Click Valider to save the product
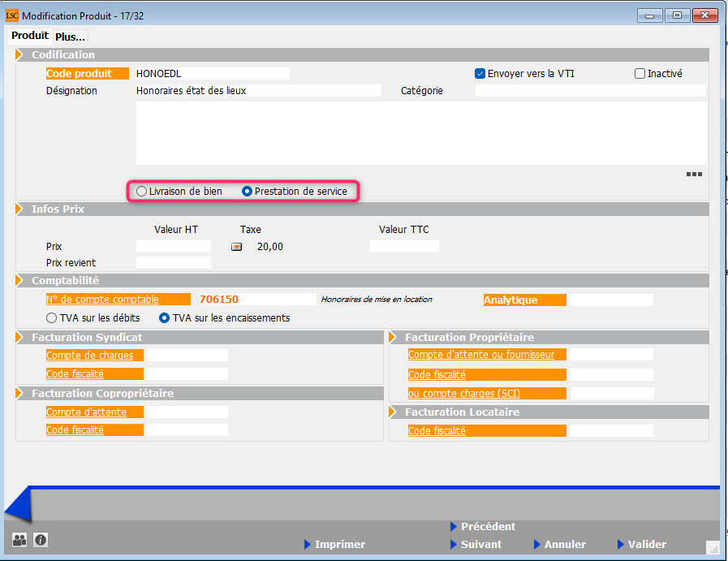Screen dimensions: 728x561 pos(647,544)
